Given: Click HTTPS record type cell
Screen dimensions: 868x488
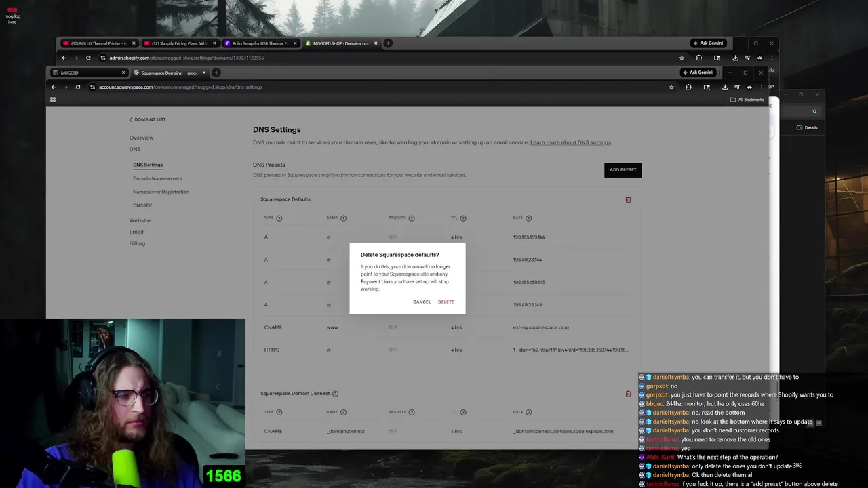Looking at the screenshot, I should point(272,350).
